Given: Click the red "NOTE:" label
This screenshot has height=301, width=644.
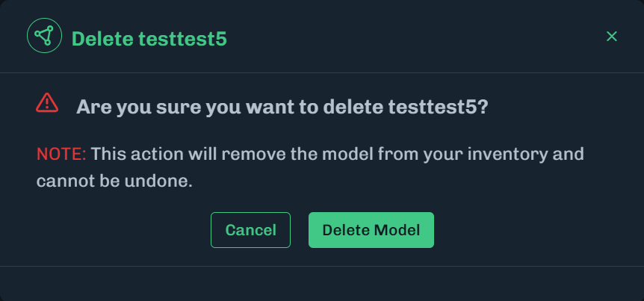Looking at the screenshot, I should [61, 154].
